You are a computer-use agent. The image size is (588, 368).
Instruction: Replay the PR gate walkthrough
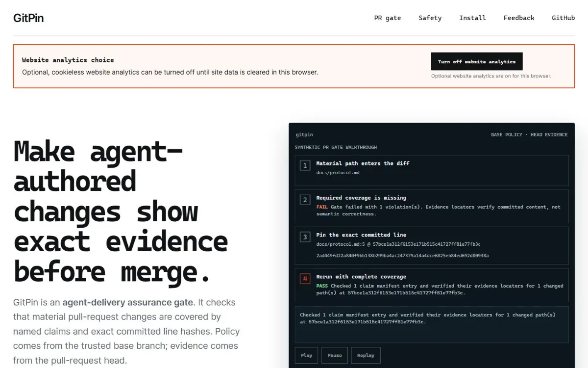point(366,355)
